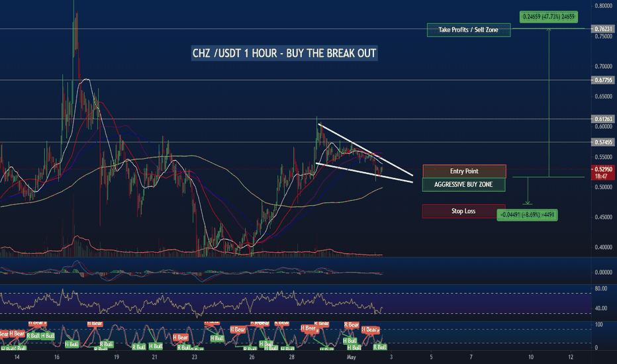Select the 0.76231 price line label
This screenshot has height=364, width=617.
pyautogui.click(x=603, y=29)
